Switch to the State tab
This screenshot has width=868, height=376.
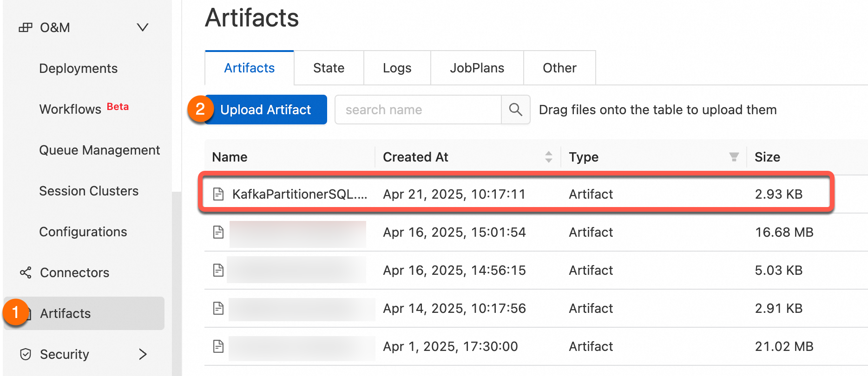point(329,68)
